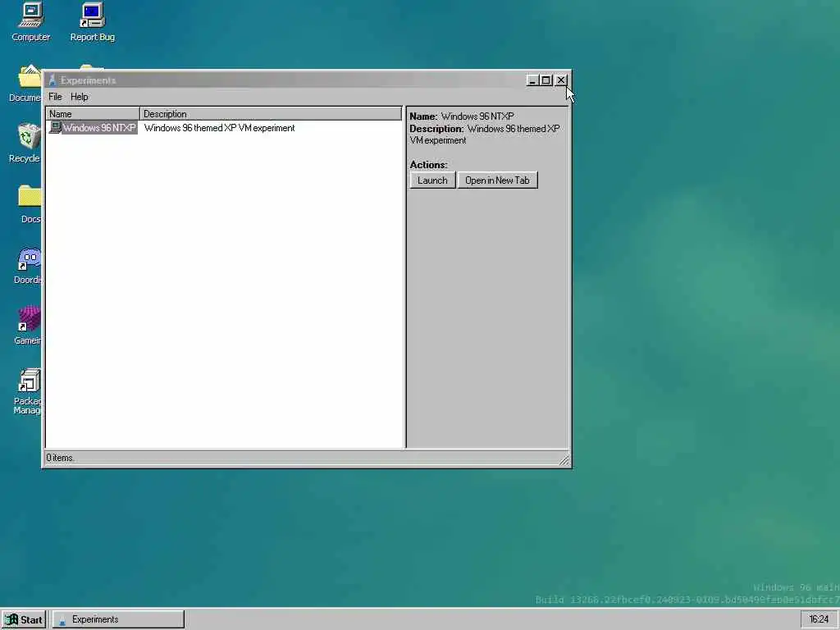
Task: Click the Windows 96 NTXP row icon
Action: pos(55,127)
